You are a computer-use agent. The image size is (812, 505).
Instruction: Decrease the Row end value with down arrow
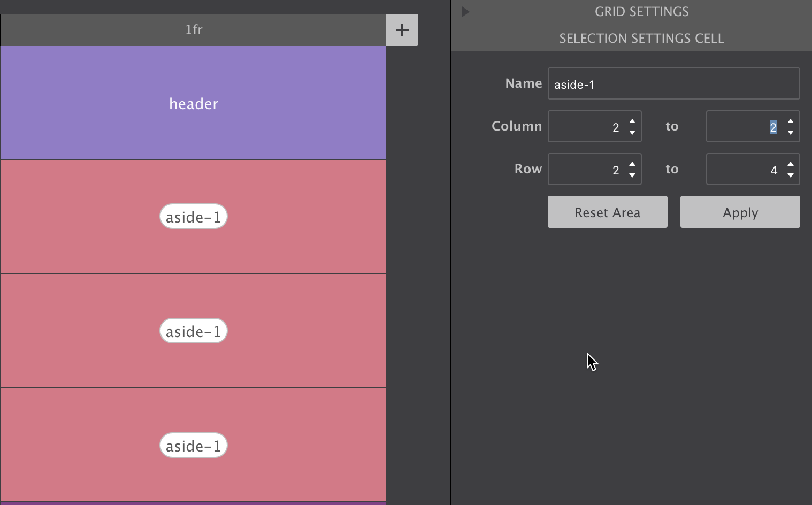(x=791, y=175)
